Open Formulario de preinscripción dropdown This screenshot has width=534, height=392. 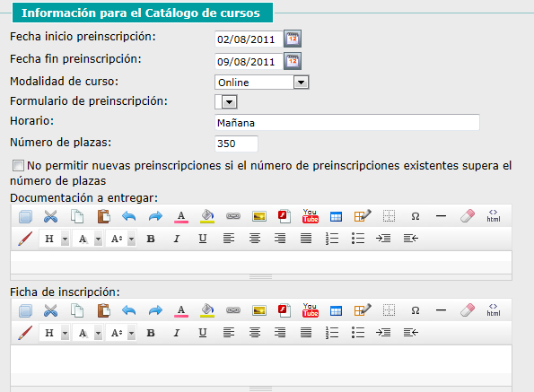click(226, 101)
